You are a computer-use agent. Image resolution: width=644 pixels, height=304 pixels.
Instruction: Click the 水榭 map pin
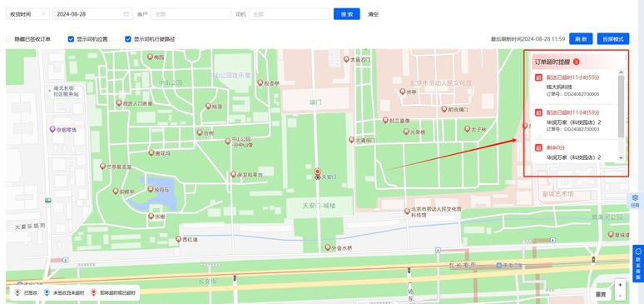tap(151, 216)
